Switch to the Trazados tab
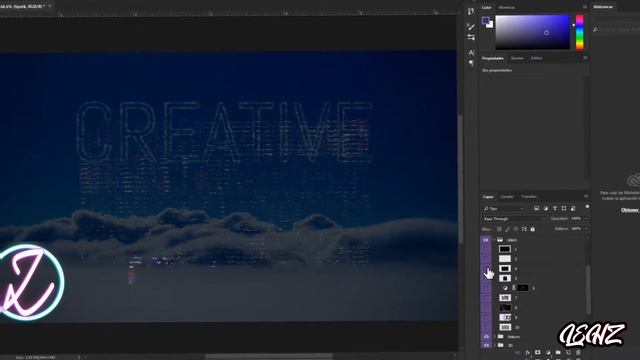640x360 pixels. [529, 197]
